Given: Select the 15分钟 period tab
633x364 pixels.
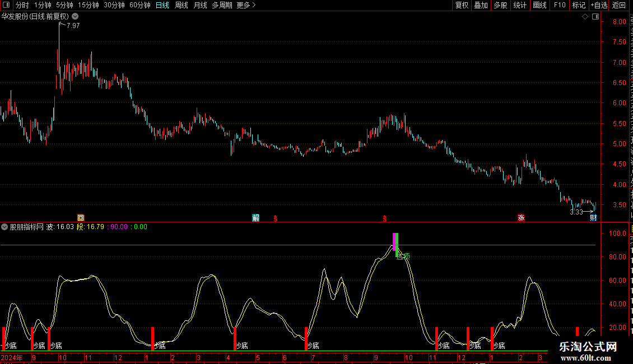Looking at the screenshot, I should 88,5.
